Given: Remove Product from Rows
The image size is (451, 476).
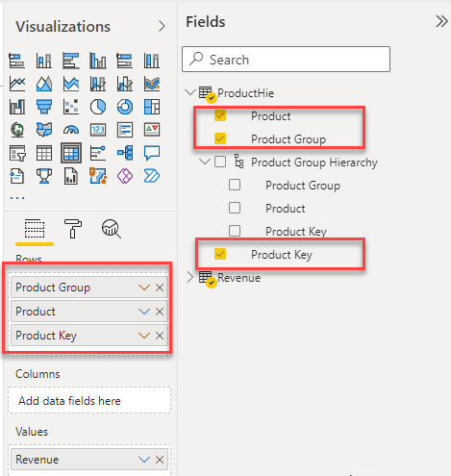Looking at the screenshot, I should click(160, 312).
